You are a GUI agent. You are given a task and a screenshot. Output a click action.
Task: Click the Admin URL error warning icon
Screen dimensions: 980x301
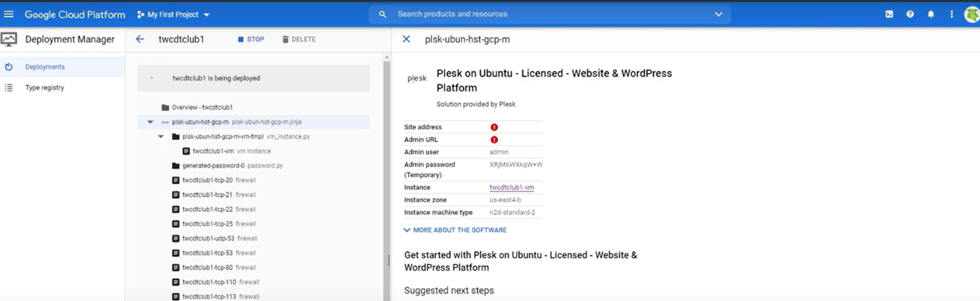[x=494, y=139]
